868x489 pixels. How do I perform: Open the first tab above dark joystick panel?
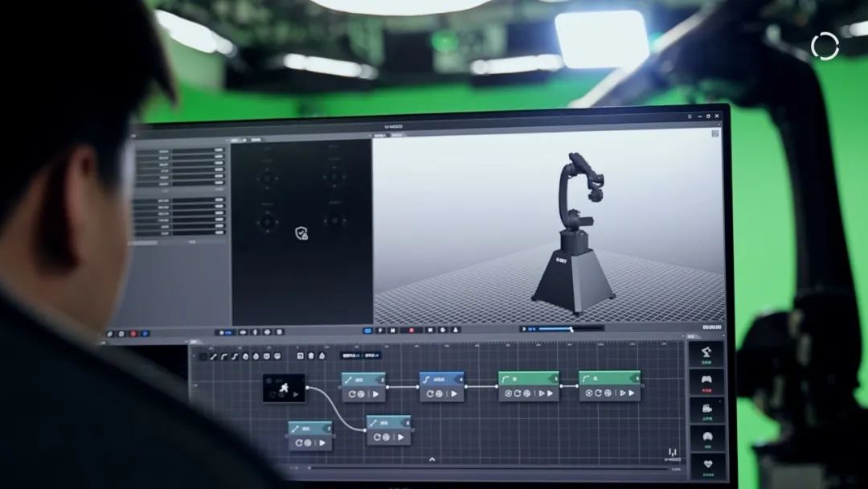point(235,140)
